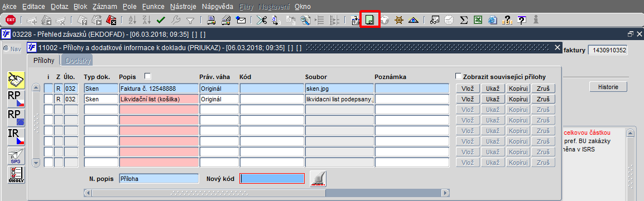Click the 'likvidacni list podepsany' file cell
644x201 pixels.
pyautogui.click(x=339, y=99)
